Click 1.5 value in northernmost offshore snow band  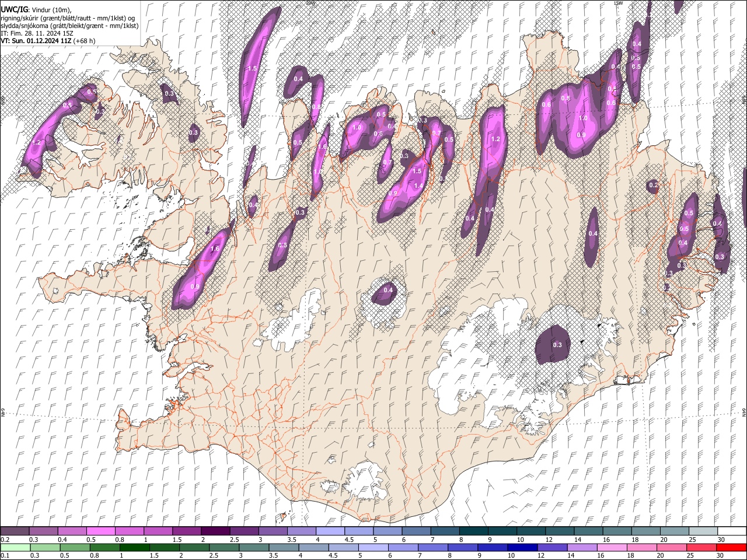click(252, 68)
